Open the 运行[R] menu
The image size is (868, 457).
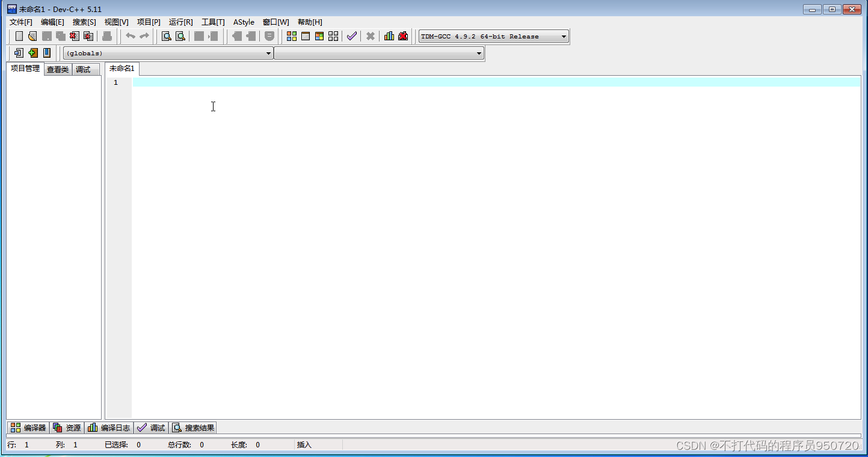pos(180,22)
